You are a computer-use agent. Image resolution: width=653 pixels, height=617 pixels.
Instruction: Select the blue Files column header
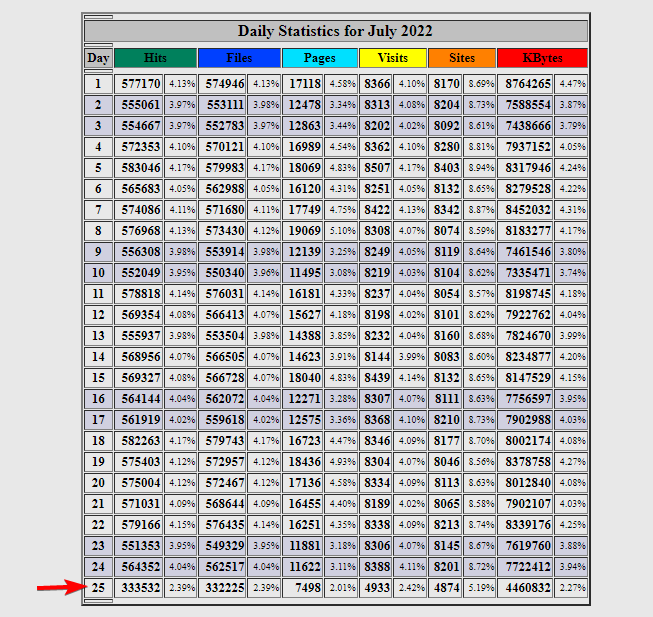pyautogui.click(x=239, y=58)
